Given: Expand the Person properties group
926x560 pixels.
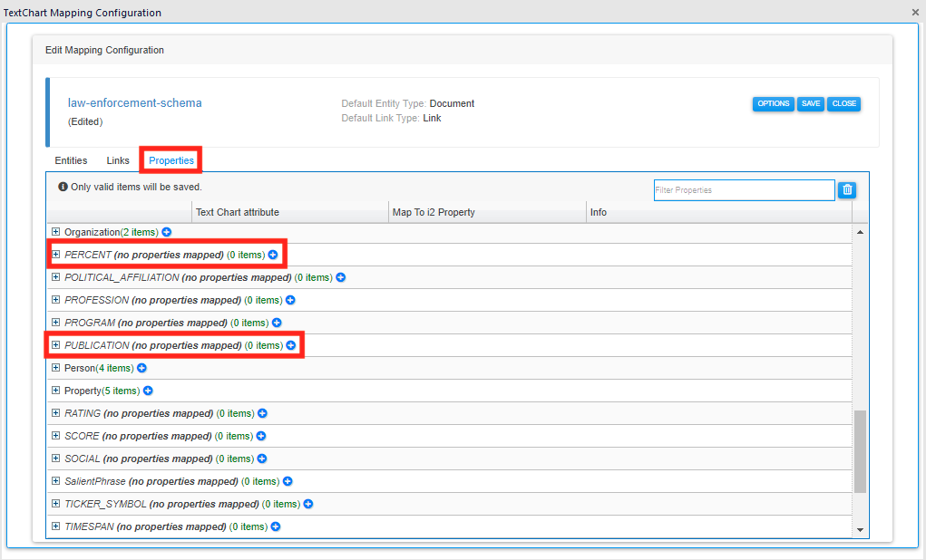Looking at the screenshot, I should [x=56, y=368].
